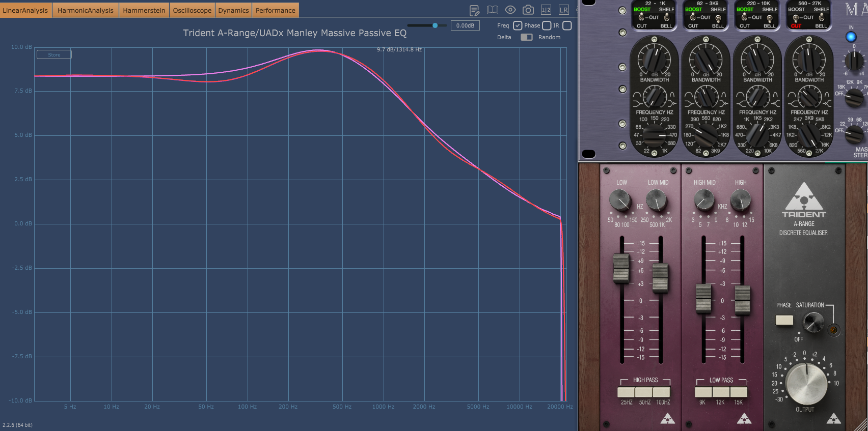868x431 pixels.
Task: Flip Shelf/Bell switch on 82-3K9 band
Action: [718, 18]
